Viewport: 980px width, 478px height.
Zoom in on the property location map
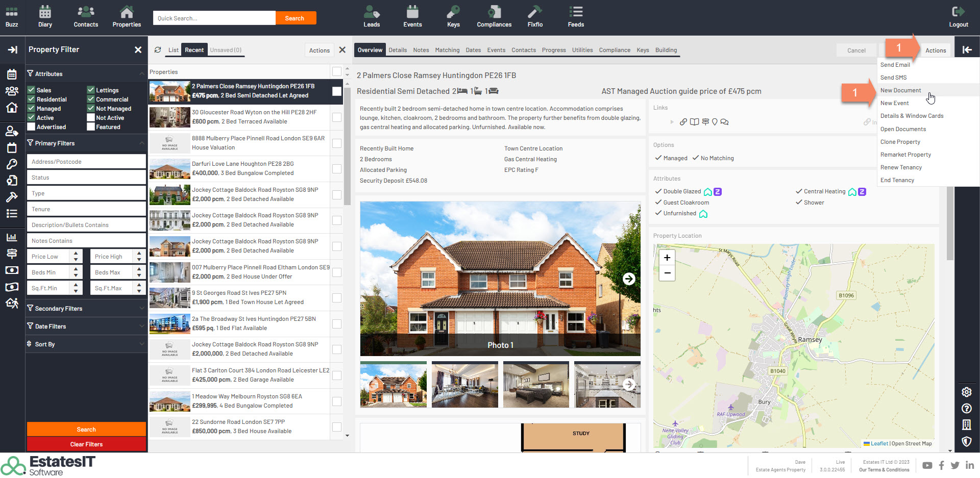(x=667, y=258)
